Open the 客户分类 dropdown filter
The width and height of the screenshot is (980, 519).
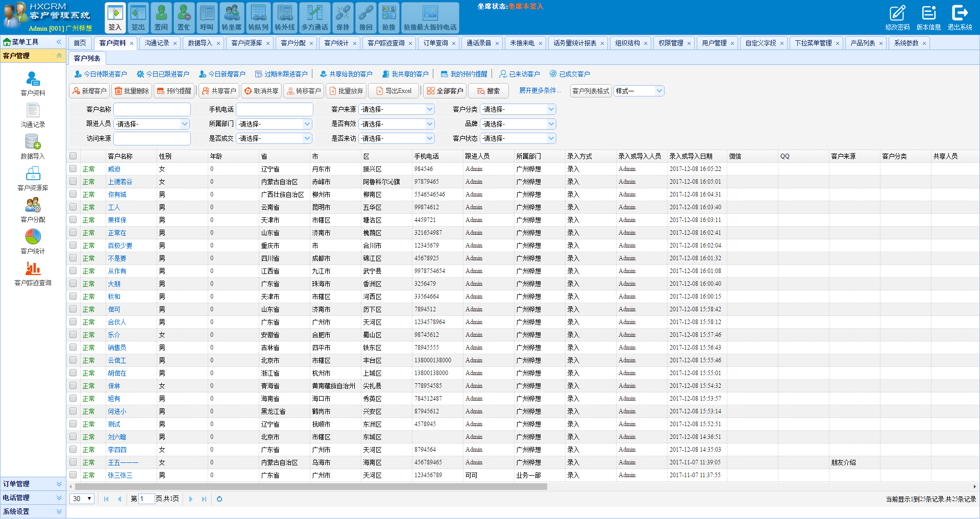point(518,109)
